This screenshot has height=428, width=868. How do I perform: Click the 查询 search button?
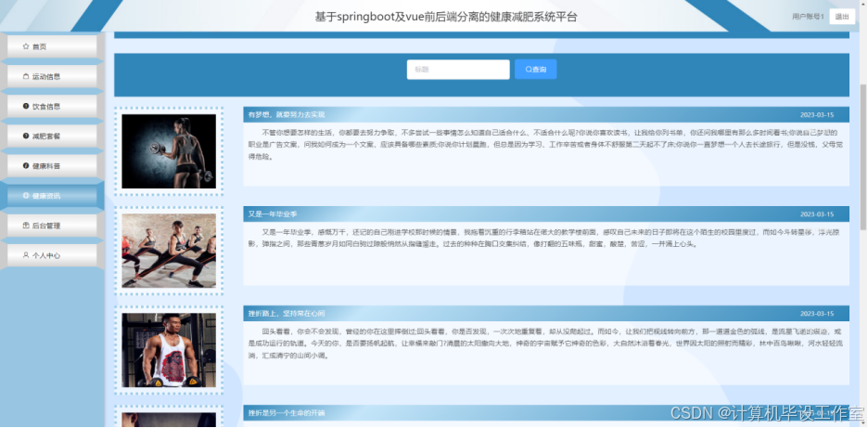(x=535, y=70)
